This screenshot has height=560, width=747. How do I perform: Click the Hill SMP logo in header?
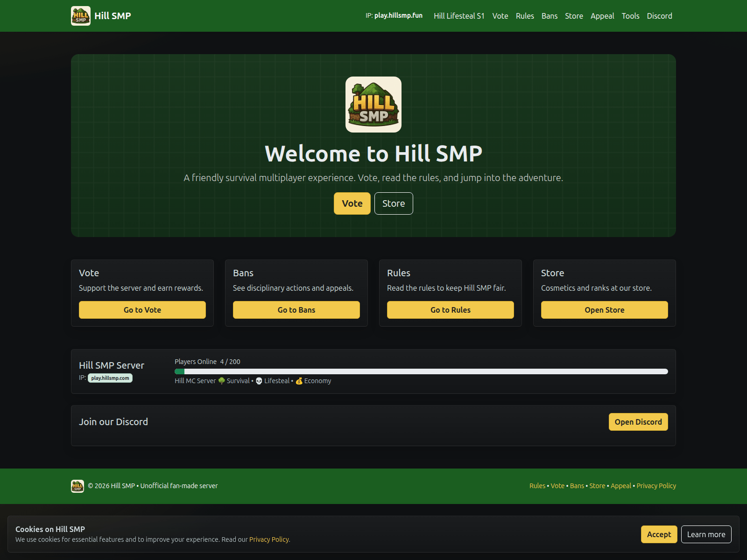(81, 16)
